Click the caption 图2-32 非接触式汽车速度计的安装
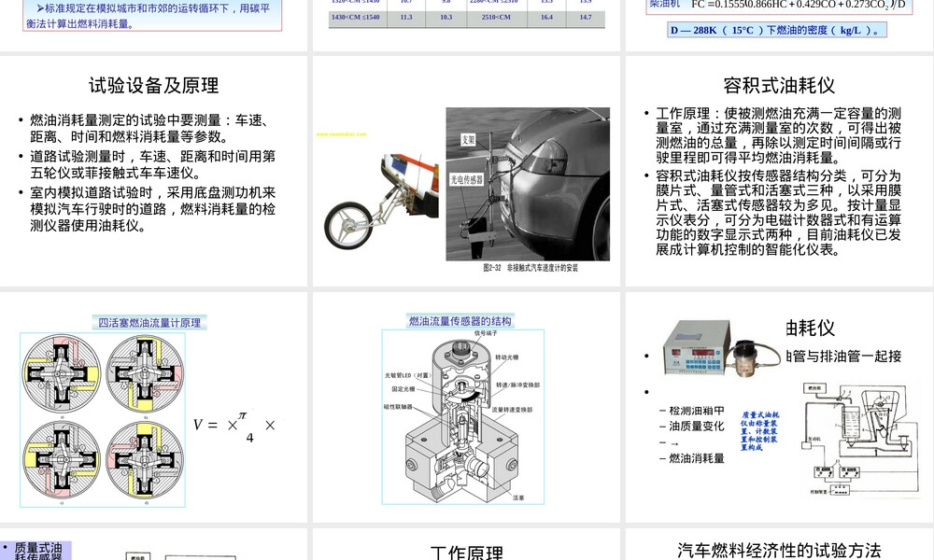934x560 pixels. click(531, 268)
